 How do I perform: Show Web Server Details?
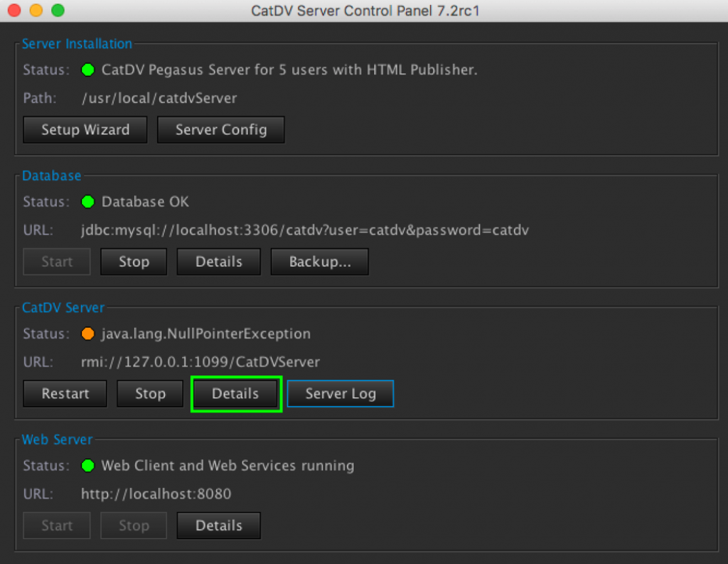click(x=219, y=526)
